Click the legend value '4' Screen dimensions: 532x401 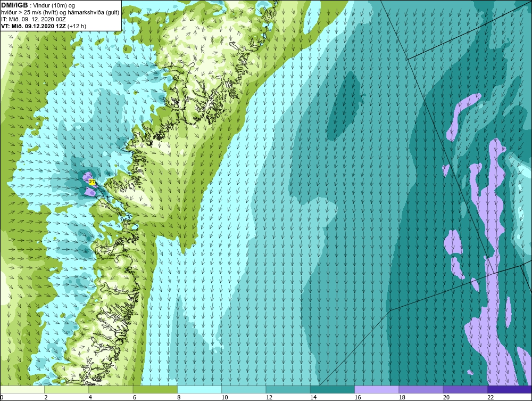tap(90, 397)
